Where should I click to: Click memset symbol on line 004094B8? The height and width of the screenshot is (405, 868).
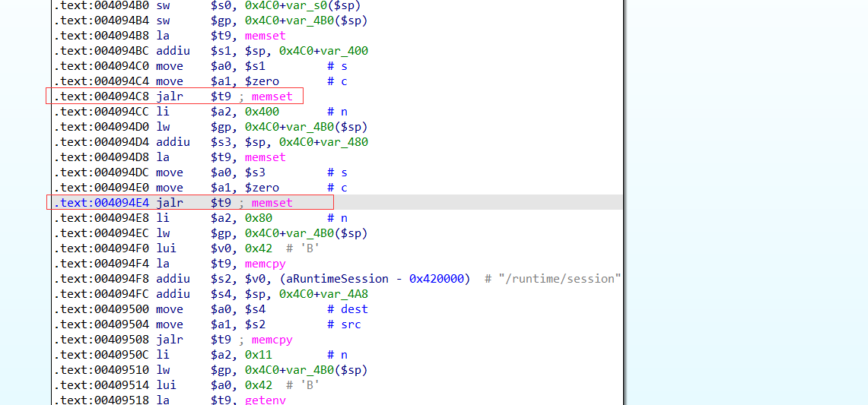click(265, 36)
